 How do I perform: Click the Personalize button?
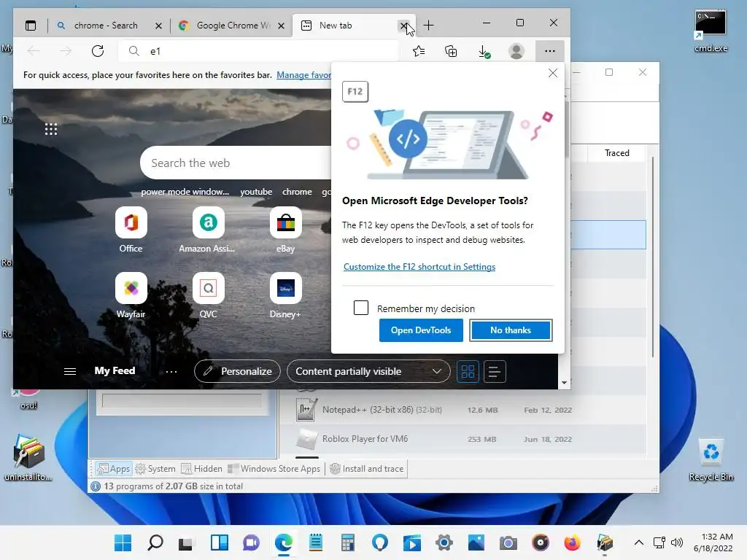(237, 371)
